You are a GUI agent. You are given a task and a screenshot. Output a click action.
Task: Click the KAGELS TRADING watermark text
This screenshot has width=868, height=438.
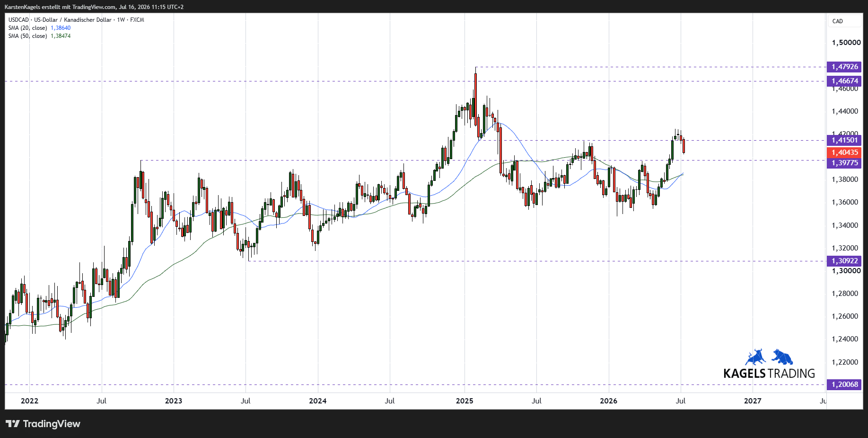tap(769, 374)
